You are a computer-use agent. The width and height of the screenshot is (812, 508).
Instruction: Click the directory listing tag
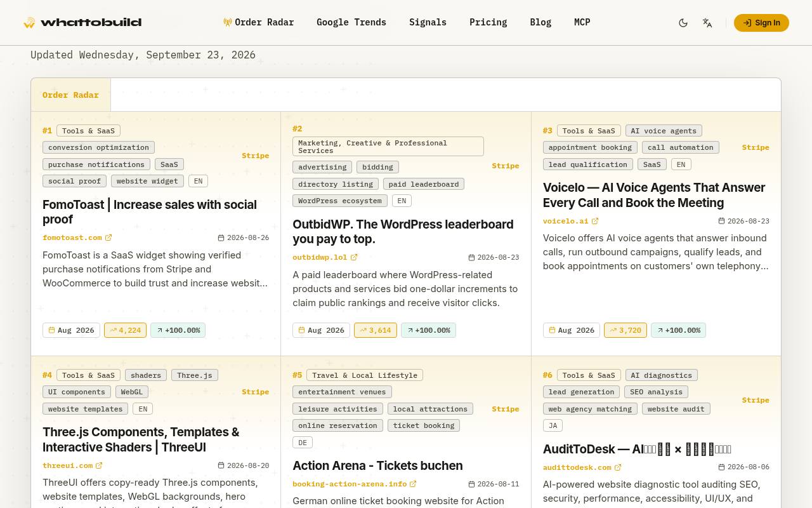[336, 184]
